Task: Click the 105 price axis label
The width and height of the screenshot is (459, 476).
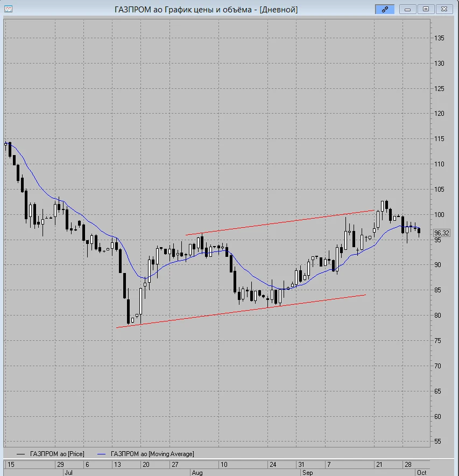Action: 439,190
